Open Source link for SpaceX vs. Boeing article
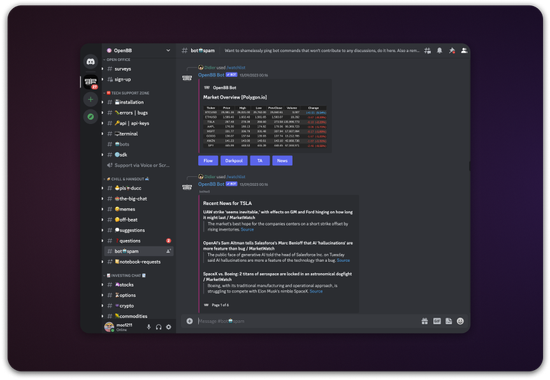Image resolution: width=550 pixels, height=380 pixels. (x=316, y=291)
